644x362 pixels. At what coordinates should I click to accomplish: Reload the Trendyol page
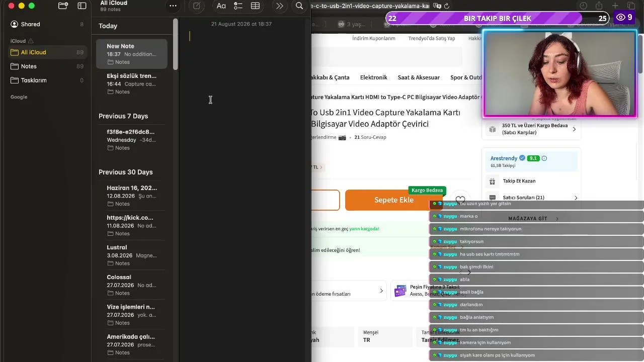pos(446,6)
